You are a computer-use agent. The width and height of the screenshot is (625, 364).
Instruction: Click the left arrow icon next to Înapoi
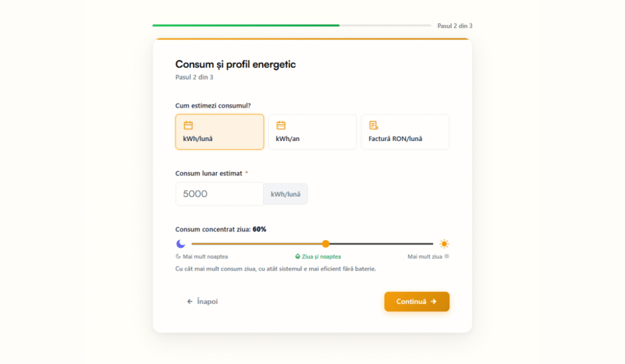coord(190,302)
